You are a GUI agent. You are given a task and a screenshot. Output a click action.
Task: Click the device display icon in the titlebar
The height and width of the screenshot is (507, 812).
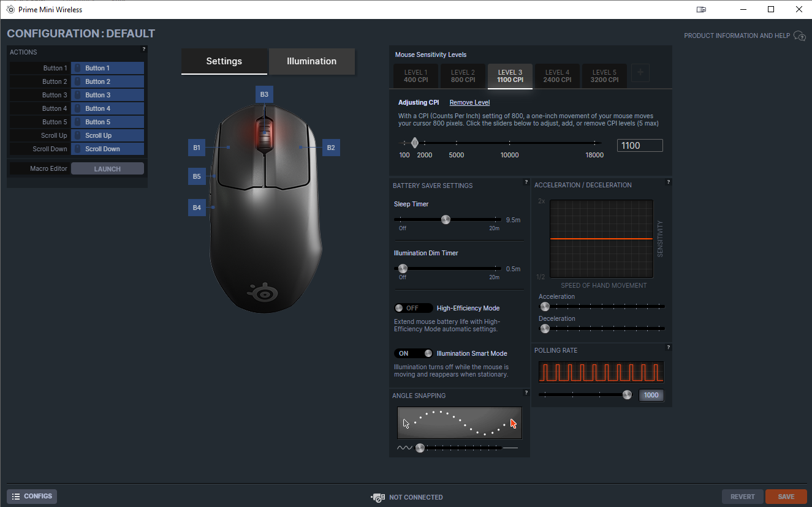point(701,9)
